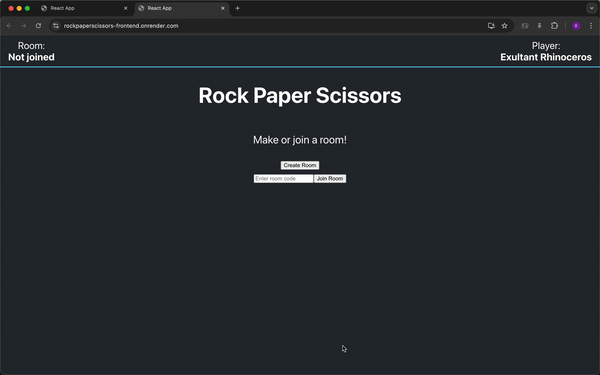The image size is (600, 375).
Task: Open the Extensions puzzle icon
Action: (x=554, y=26)
